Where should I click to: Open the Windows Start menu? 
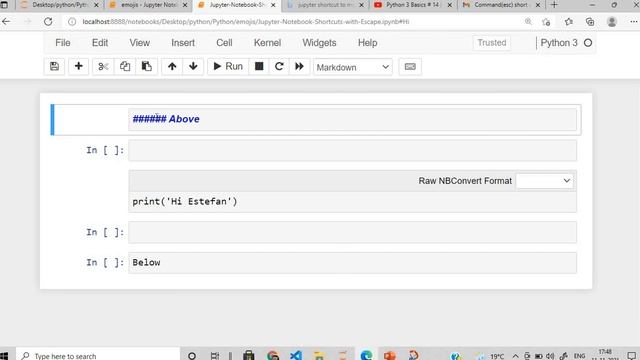[x=4, y=356]
